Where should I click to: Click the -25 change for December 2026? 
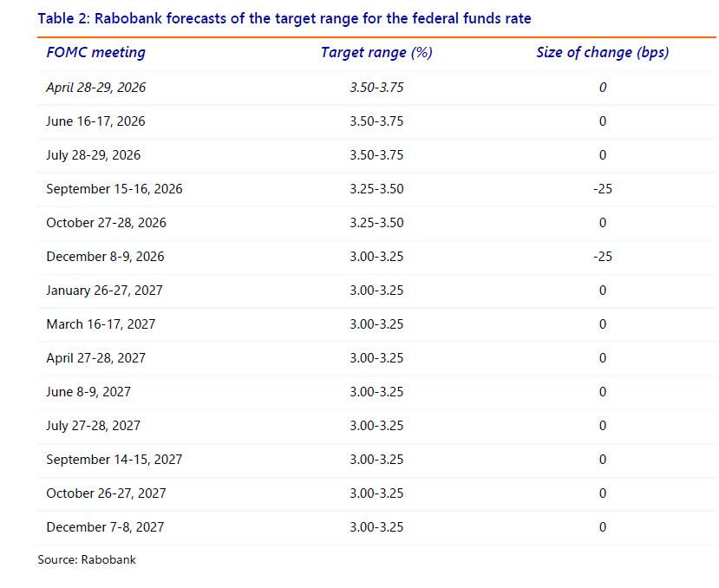602,257
